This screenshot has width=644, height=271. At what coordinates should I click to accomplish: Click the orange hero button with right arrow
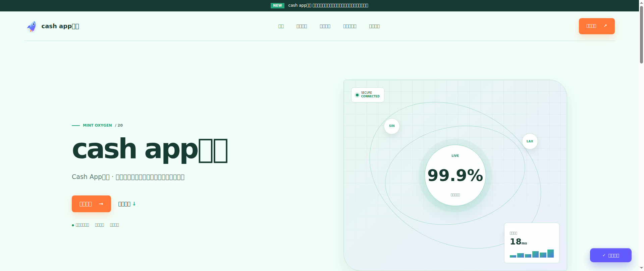tap(91, 204)
